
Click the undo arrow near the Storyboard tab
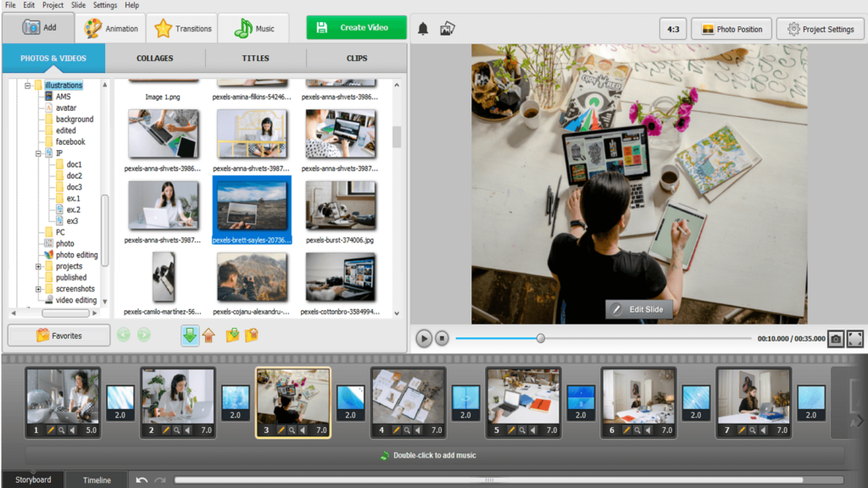(142, 480)
